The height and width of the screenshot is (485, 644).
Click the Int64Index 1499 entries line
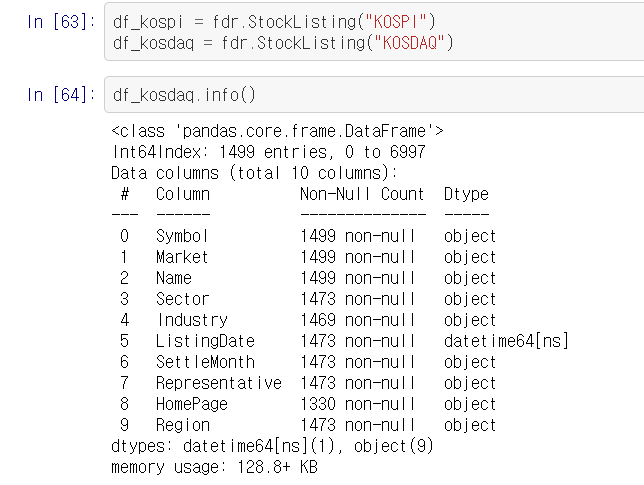coord(269,152)
